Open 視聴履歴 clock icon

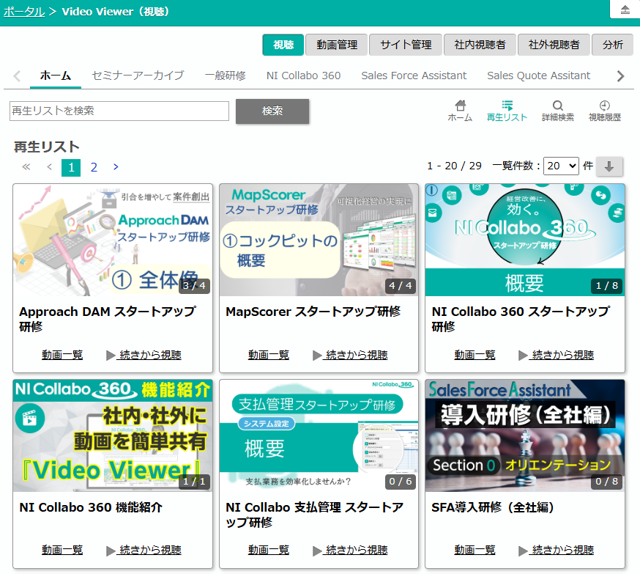(604, 111)
